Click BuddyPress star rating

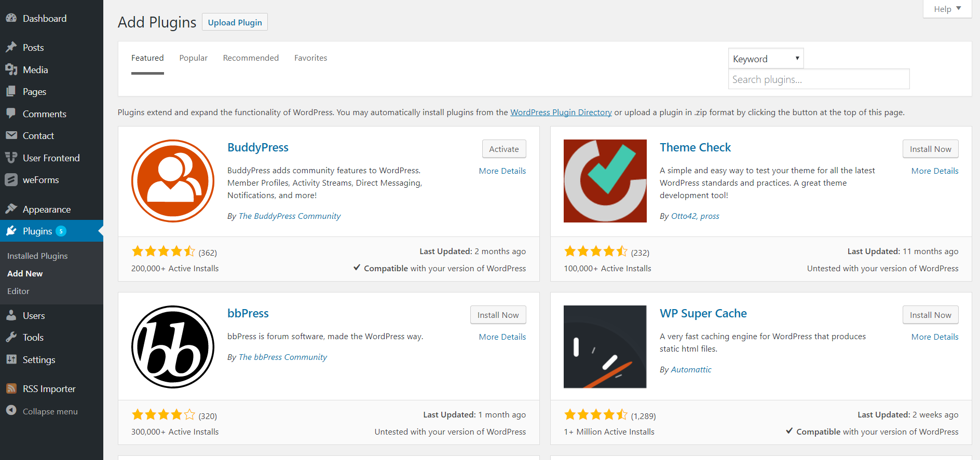point(164,252)
